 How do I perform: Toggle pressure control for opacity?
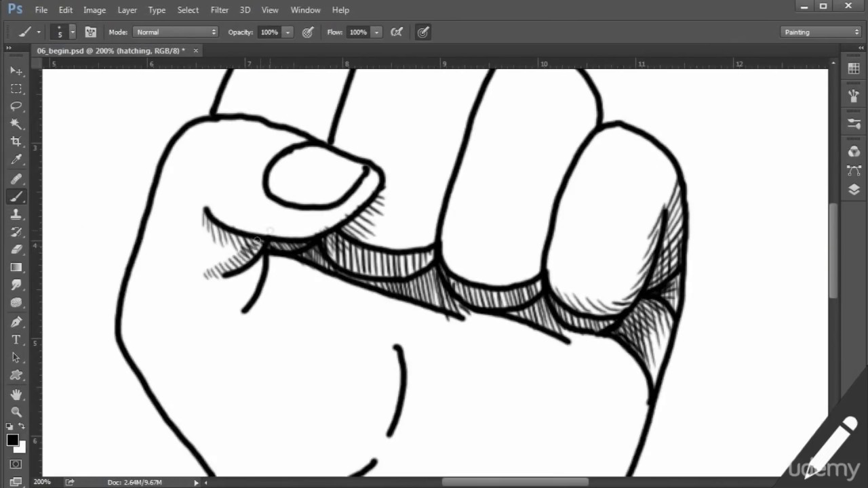pyautogui.click(x=308, y=32)
